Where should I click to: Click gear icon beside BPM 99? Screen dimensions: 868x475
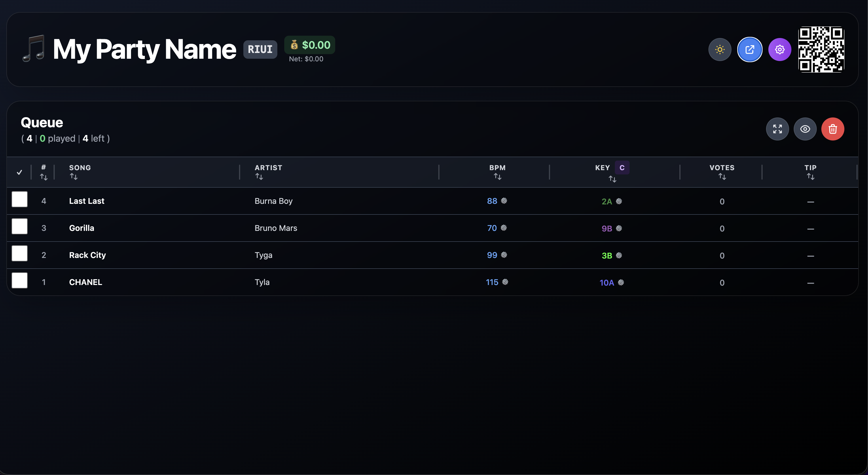click(x=504, y=255)
